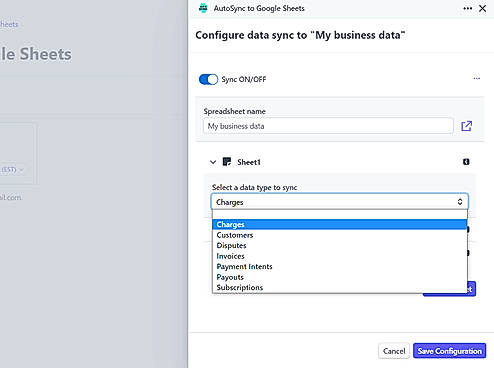The width and height of the screenshot is (494, 368).
Task: Click the icon at right of Sheet1 row
Action: click(x=466, y=162)
